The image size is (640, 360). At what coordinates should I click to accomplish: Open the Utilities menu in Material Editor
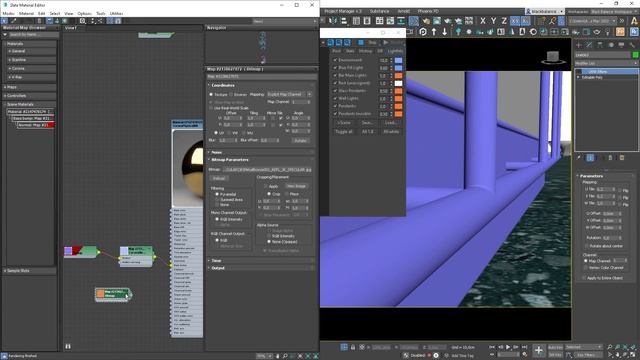click(116, 13)
